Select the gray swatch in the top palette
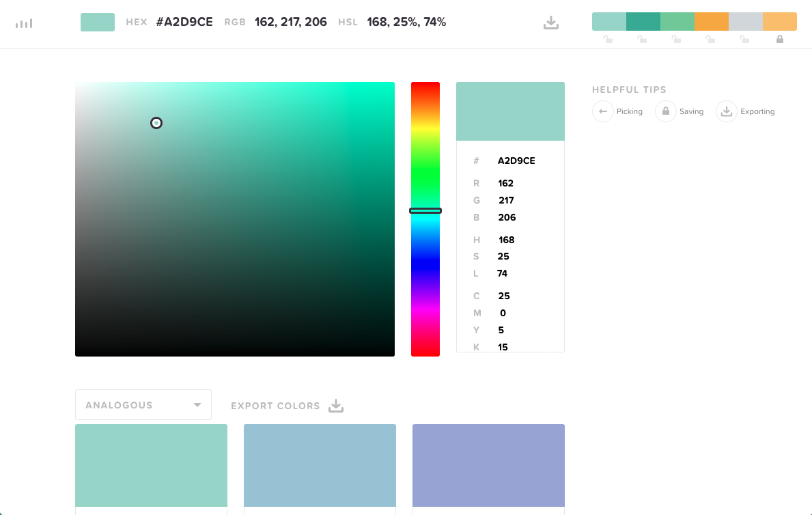Viewport: 812px width, 515px height. tap(746, 21)
